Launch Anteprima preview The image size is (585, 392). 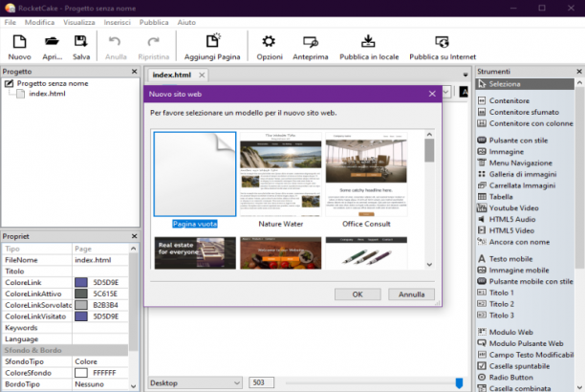click(x=311, y=47)
